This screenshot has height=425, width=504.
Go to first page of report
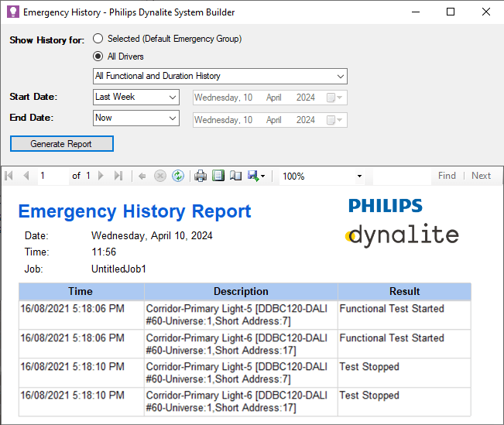coord(9,176)
